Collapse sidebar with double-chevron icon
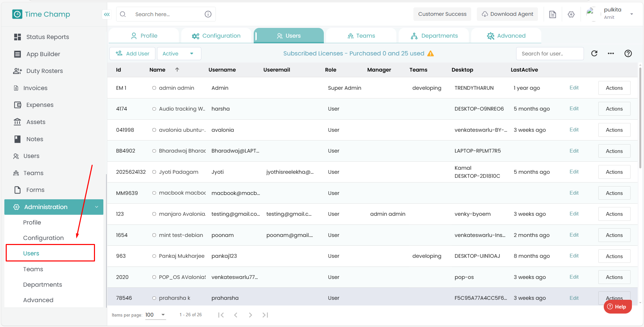Screen dimensions: 644x327 tap(107, 14)
